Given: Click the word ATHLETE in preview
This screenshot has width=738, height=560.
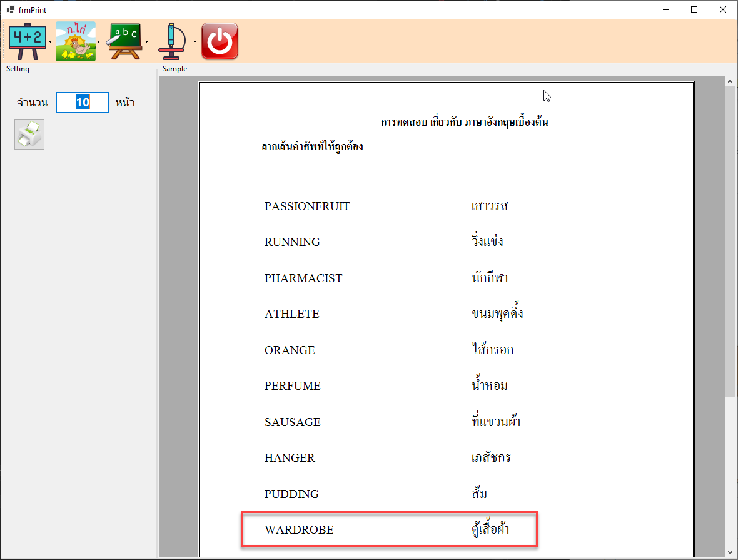Looking at the screenshot, I should [x=292, y=314].
